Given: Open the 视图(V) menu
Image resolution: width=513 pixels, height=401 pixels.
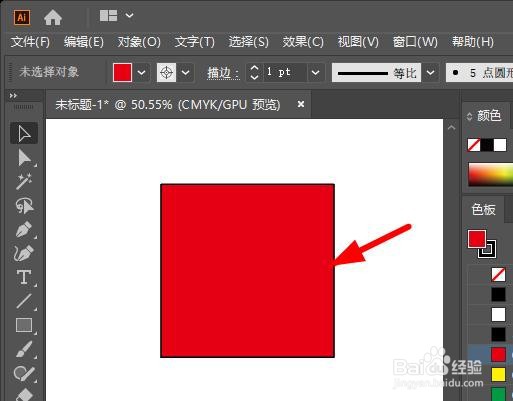Looking at the screenshot, I should pos(358,42).
